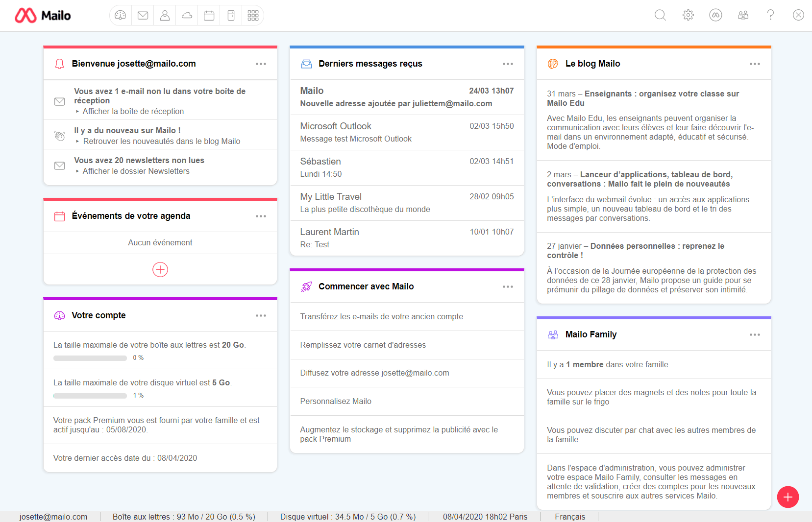Open the calendar icon in top toolbar
Viewport: 812px width, 522px height.
click(209, 15)
